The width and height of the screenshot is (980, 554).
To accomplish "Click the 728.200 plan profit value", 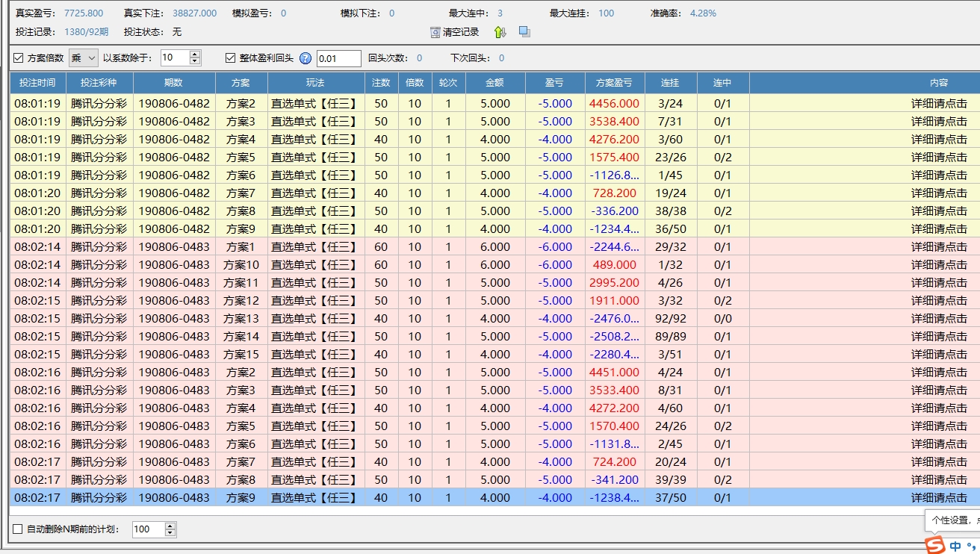I will pos(615,193).
